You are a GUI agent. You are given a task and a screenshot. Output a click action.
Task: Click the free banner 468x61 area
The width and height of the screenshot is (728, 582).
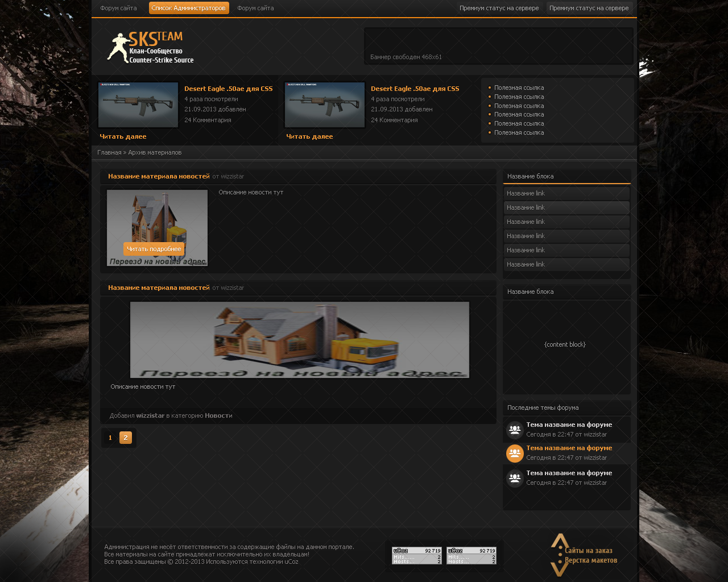tap(498, 46)
